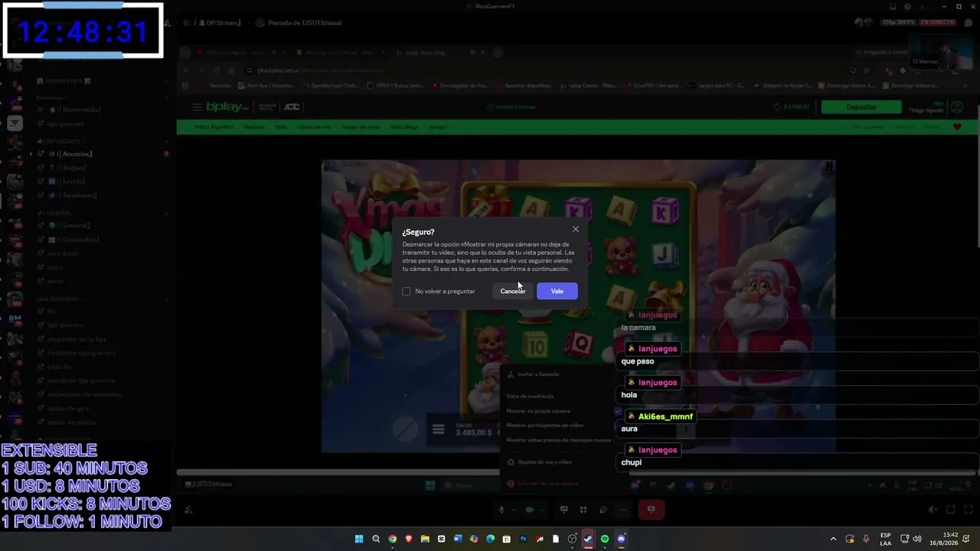This screenshot has height=551, width=980.
Task: Open Microsoft Store from the taskbar
Action: click(x=507, y=539)
